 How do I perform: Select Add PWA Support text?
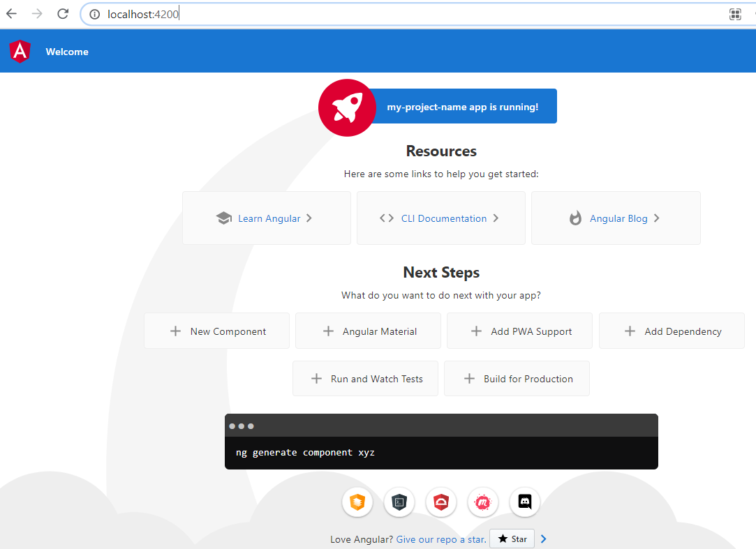531,331
